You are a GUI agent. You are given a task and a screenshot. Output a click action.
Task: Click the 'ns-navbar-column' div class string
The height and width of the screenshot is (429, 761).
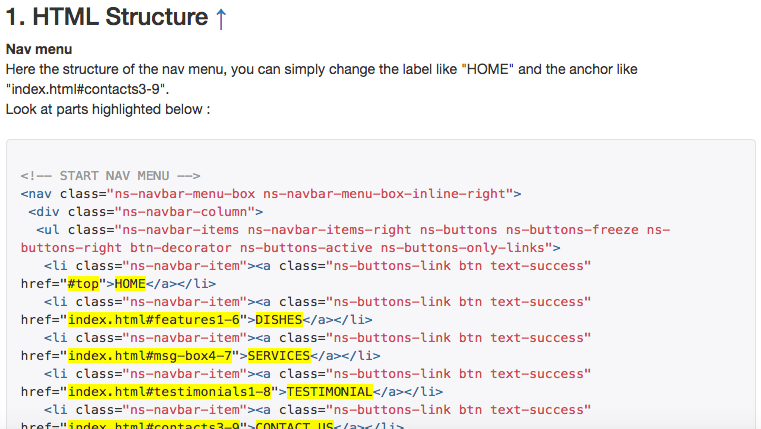pyautogui.click(x=184, y=212)
